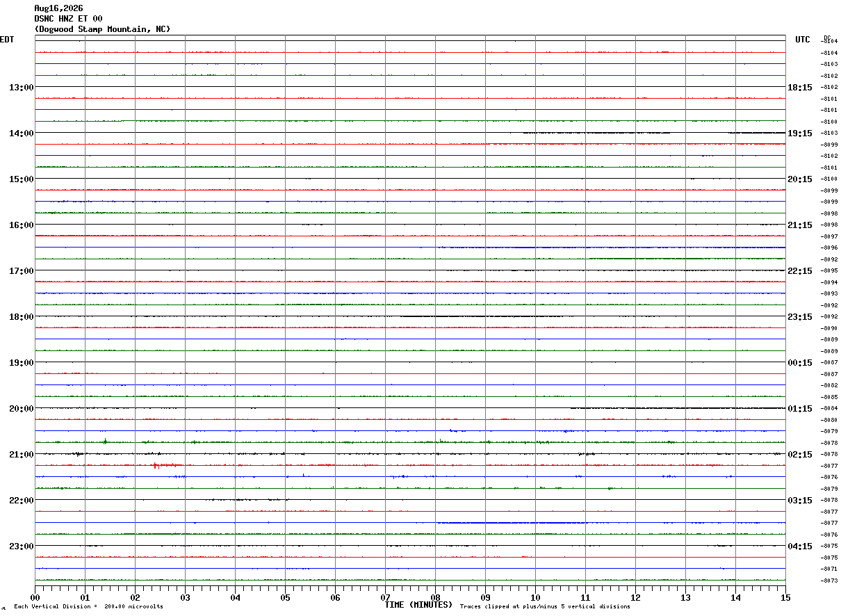Screen dimensions: 841x616
Task: Select the 00:15 UTC time label
Action: click(x=799, y=362)
